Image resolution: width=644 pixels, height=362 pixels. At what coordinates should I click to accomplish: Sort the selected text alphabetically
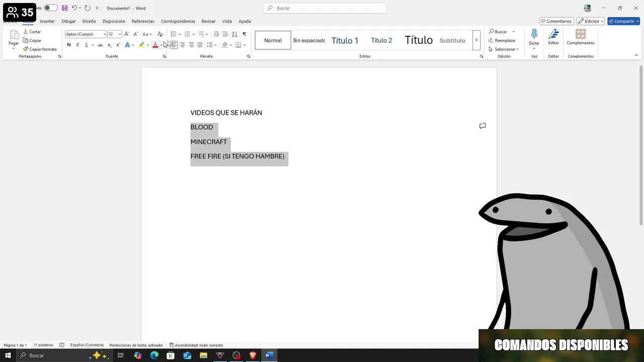(x=234, y=34)
